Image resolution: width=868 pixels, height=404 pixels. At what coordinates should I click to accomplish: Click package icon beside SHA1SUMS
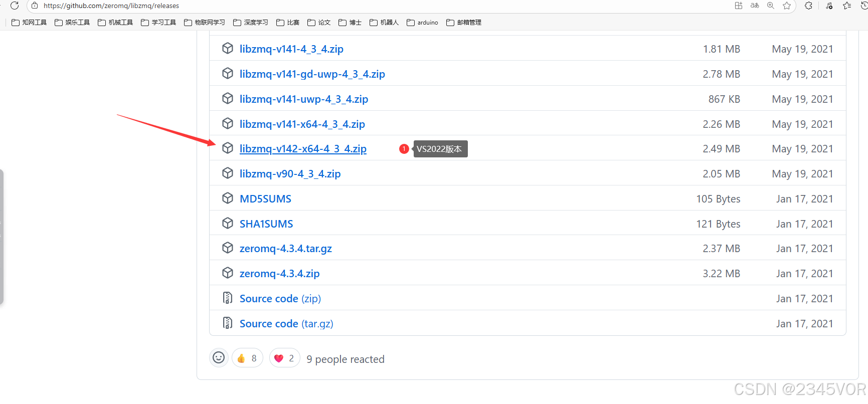(x=228, y=223)
